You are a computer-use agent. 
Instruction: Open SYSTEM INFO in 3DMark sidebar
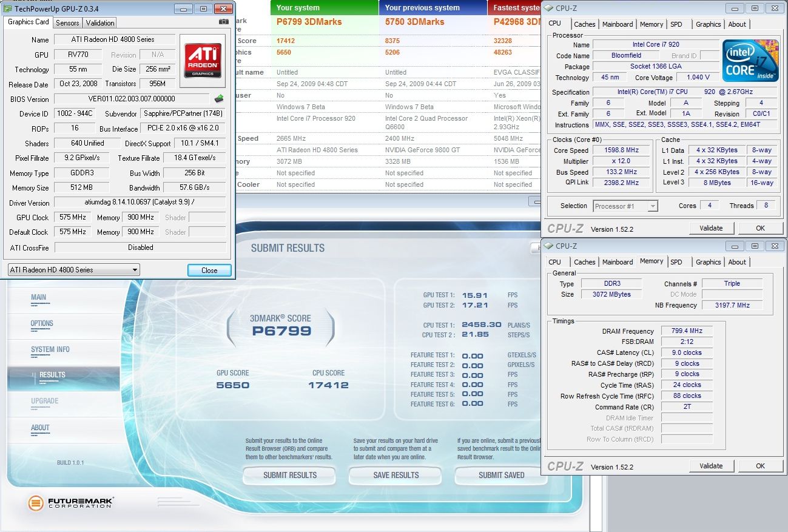coord(50,351)
